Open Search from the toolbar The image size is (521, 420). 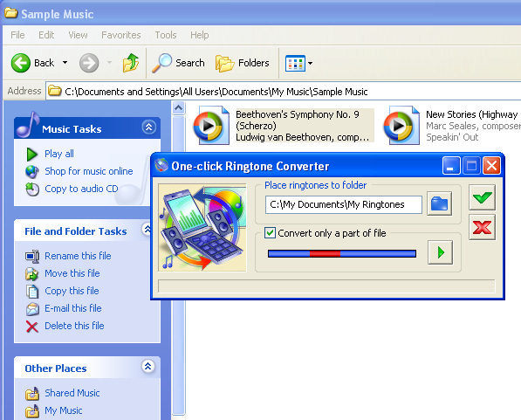tap(178, 63)
